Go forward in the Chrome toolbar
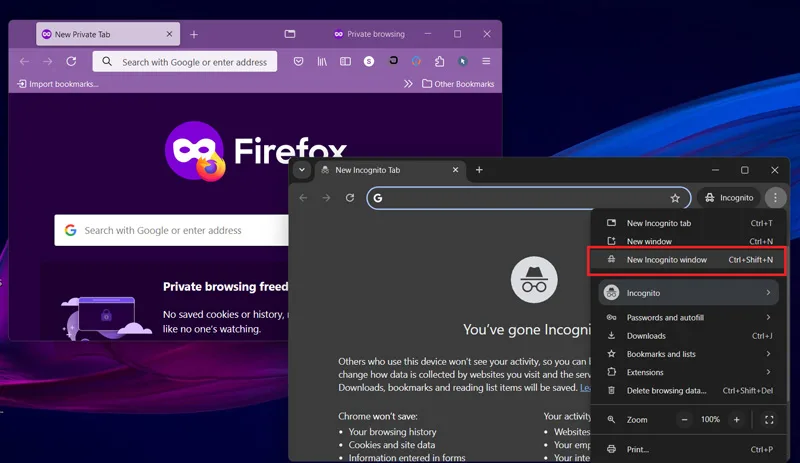 327,198
